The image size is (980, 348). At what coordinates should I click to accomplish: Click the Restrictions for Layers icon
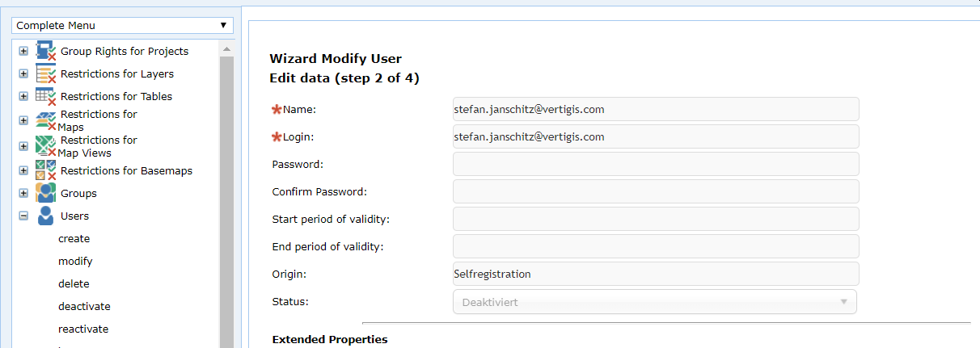(x=46, y=73)
